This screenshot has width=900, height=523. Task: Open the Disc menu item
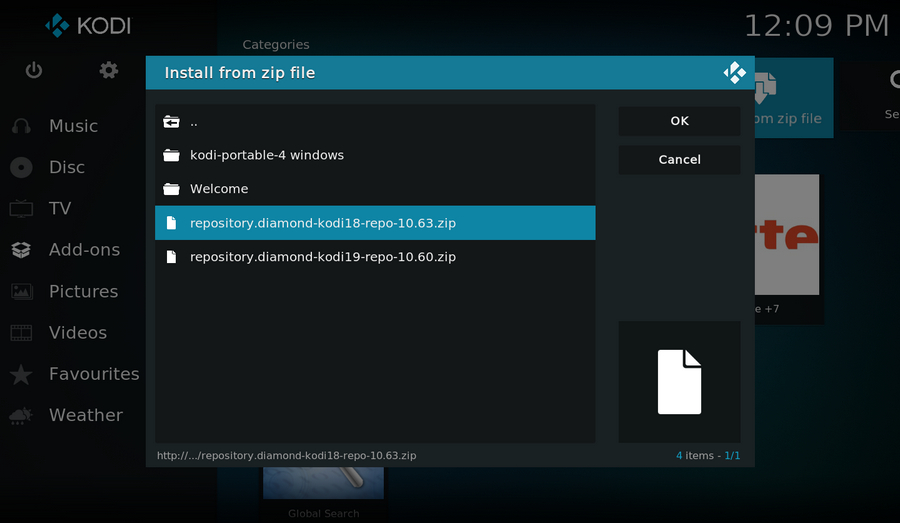67,167
